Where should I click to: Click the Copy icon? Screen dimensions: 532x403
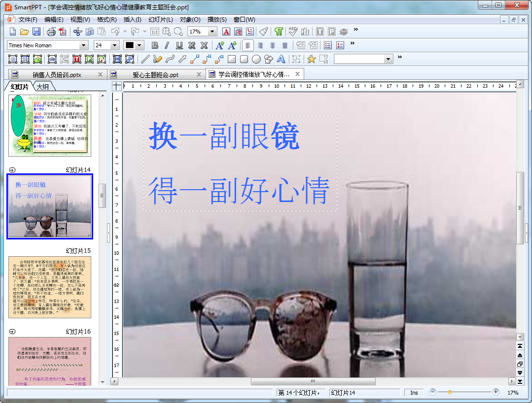click(x=90, y=32)
